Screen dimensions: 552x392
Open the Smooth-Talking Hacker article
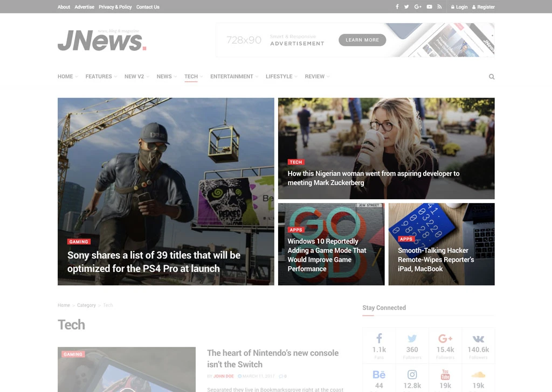[x=436, y=260]
